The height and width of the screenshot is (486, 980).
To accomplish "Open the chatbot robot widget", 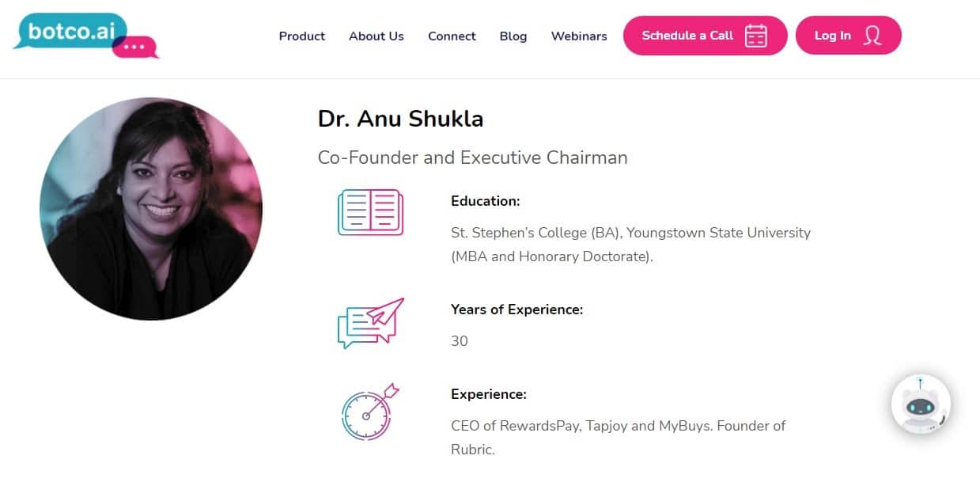I will (x=921, y=404).
